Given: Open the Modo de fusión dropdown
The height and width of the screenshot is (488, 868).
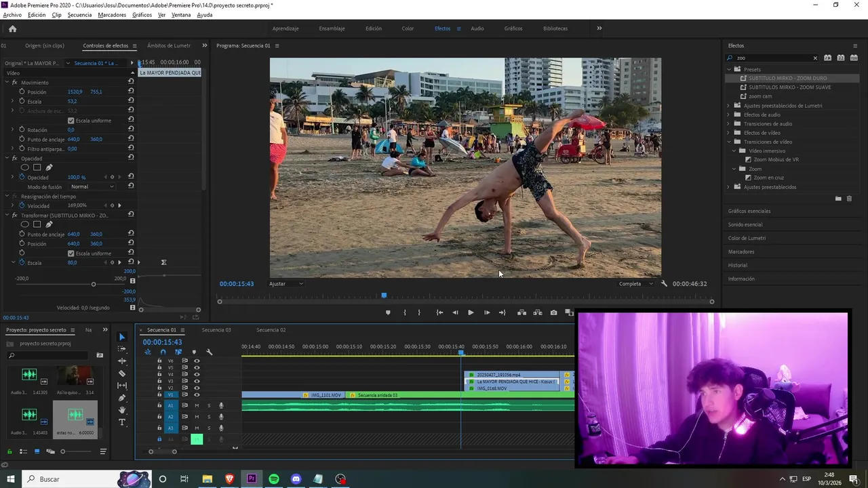Looking at the screenshot, I should [x=92, y=186].
